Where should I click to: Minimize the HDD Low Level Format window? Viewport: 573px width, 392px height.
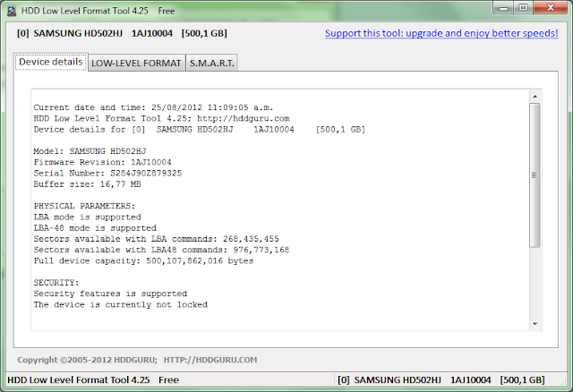pyautogui.click(x=503, y=8)
